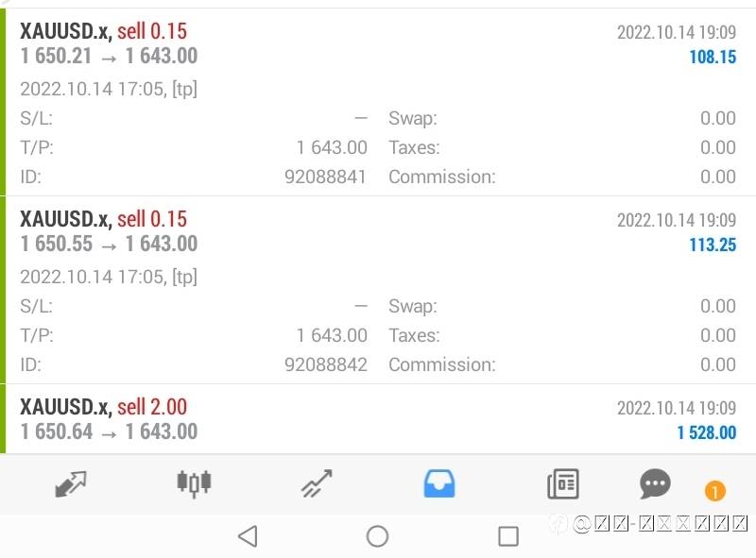This screenshot has width=756, height=558.
Task: Switch to the Trade tab icon
Action: pyautogui.click(x=317, y=484)
